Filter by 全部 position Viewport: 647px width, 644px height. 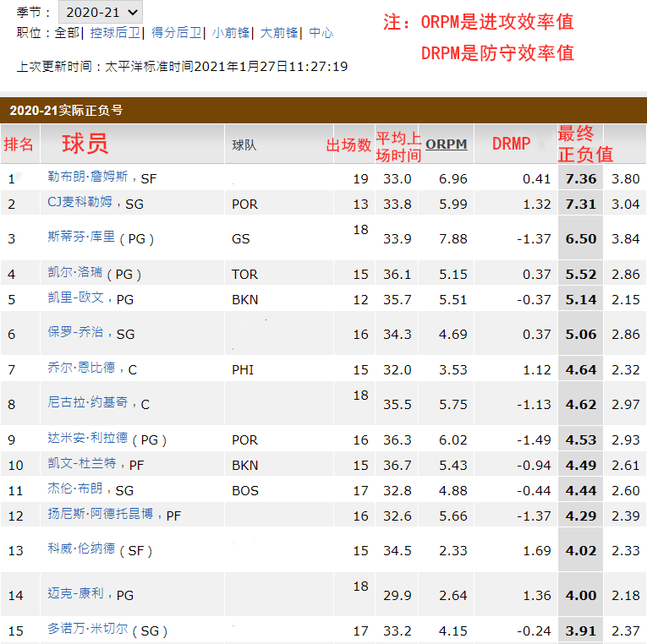[x=67, y=33]
